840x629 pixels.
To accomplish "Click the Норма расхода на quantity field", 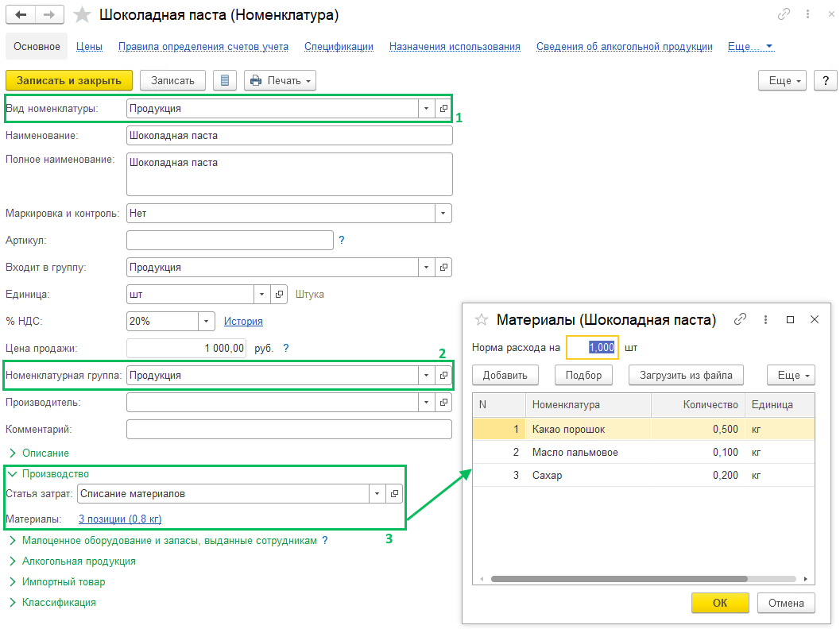I will (x=592, y=347).
